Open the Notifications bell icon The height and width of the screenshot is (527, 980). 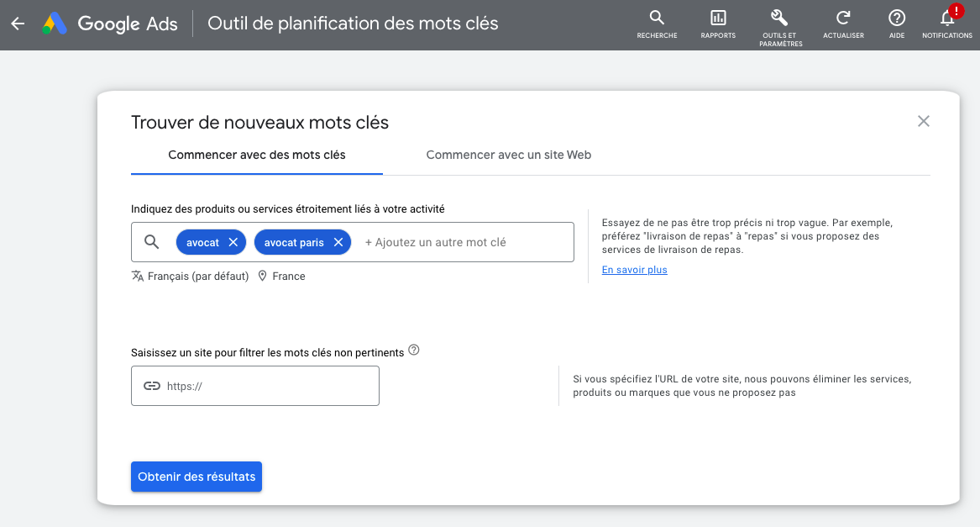[x=946, y=18]
